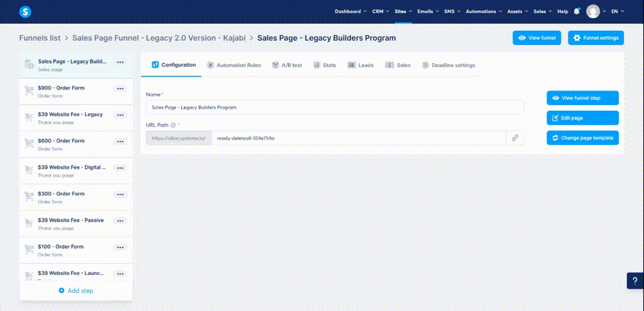Click the cart icon of $600 - Order Form
The image size is (644, 311).
coord(29,144)
